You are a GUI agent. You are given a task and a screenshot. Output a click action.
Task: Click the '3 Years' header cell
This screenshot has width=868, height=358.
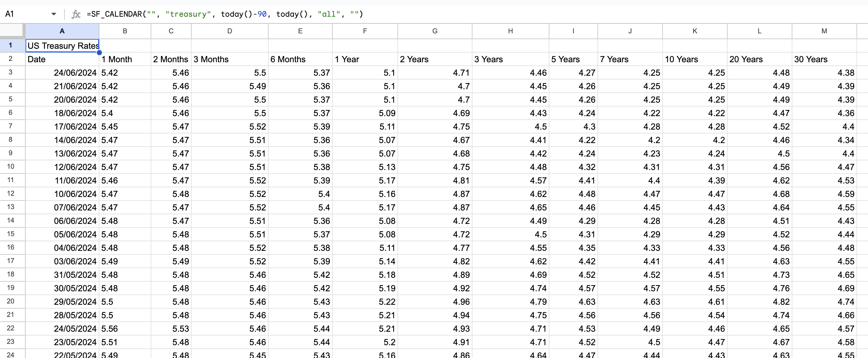[511, 59]
